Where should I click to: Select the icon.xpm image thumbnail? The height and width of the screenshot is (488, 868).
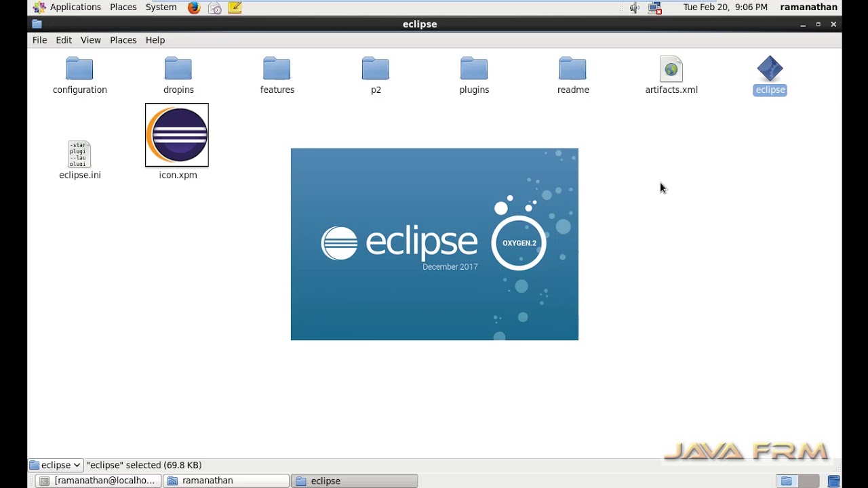[x=177, y=135]
